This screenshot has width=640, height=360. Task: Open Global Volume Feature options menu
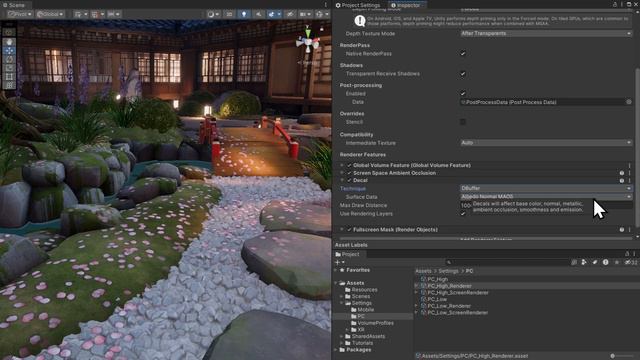[629, 165]
